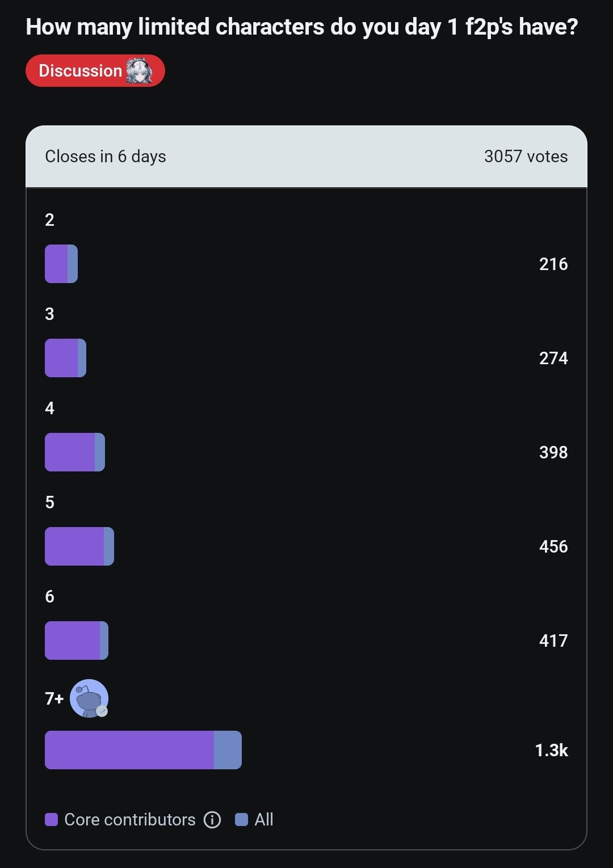Click the 1.3k vote count
This screenshot has height=868, width=613.
point(551,750)
